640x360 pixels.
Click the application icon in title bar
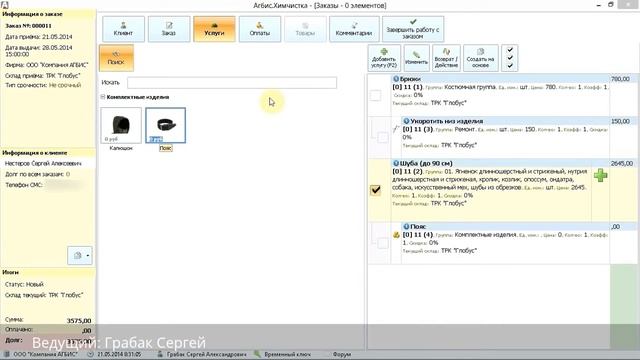(x=4, y=5)
